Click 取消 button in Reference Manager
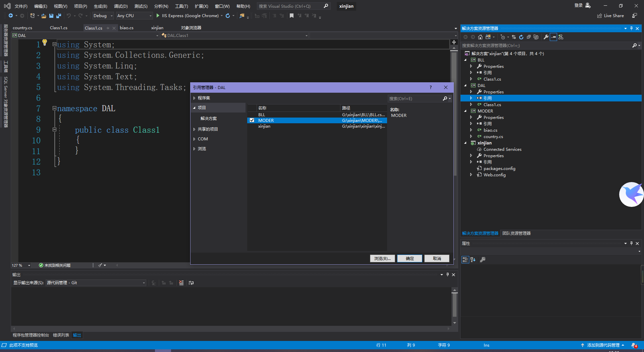 (437, 258)
